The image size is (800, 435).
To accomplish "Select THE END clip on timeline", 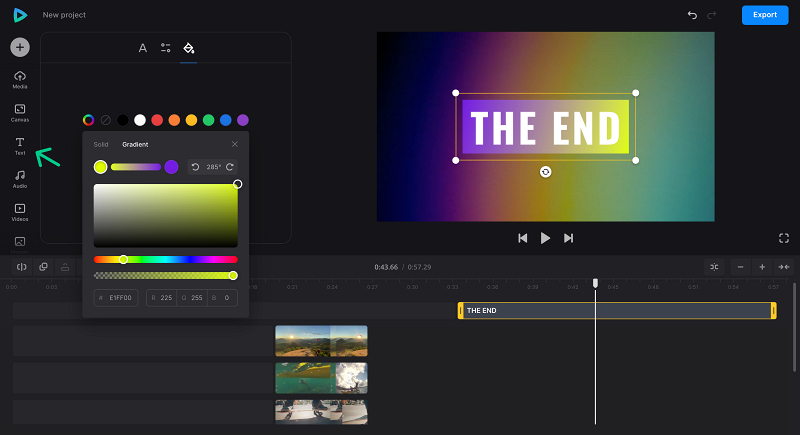I will (x=617, y=311).
